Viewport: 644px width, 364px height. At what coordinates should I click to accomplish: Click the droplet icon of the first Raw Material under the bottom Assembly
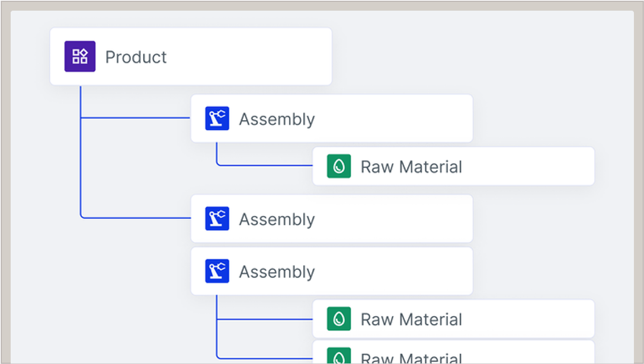(339, 319)
